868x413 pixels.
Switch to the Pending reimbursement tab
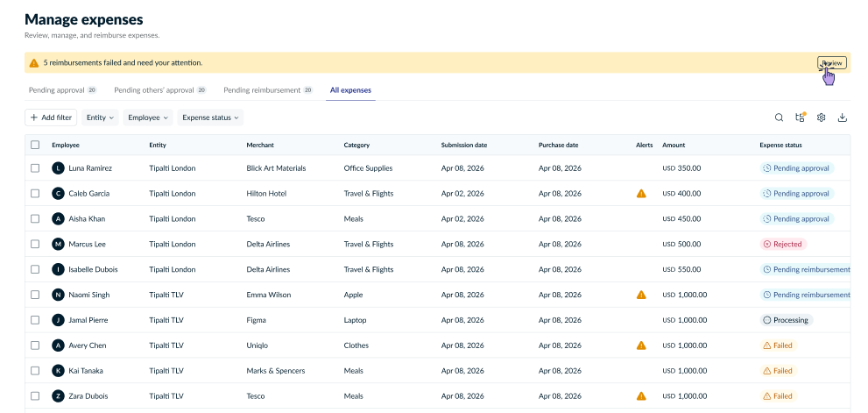[268, 89]
